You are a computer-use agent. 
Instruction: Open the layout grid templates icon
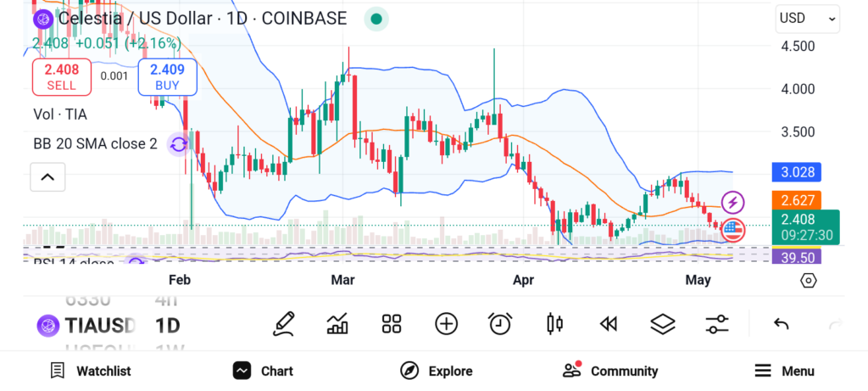(391, 323)
